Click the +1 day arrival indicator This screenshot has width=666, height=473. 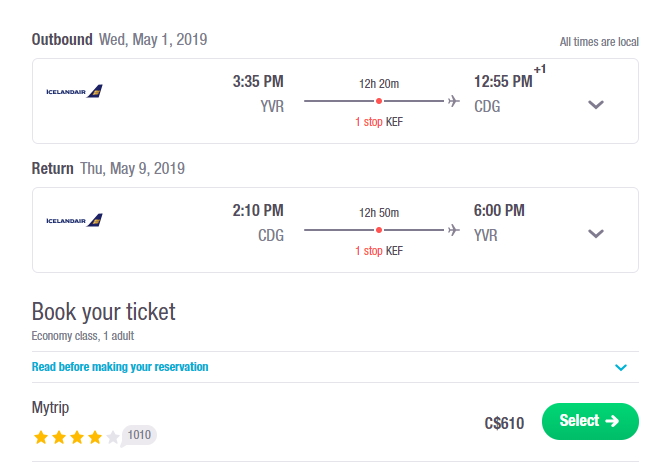(540, 69)
